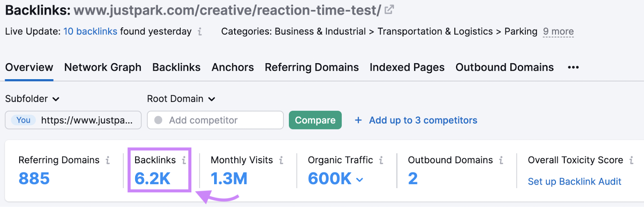The height and width of the screenshot is (207, 644).
Task: Switch to the Network Graph tab
Action: (x=103, y=68)
